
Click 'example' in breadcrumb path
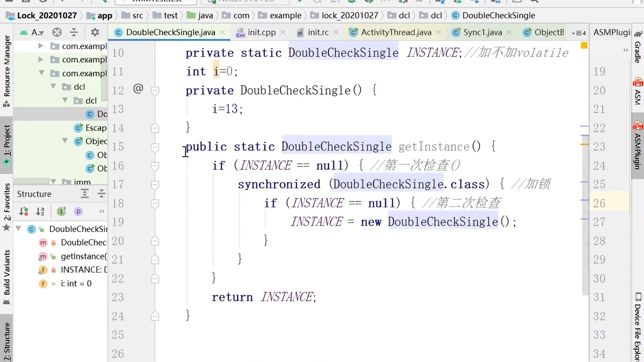tap(285, 15)
